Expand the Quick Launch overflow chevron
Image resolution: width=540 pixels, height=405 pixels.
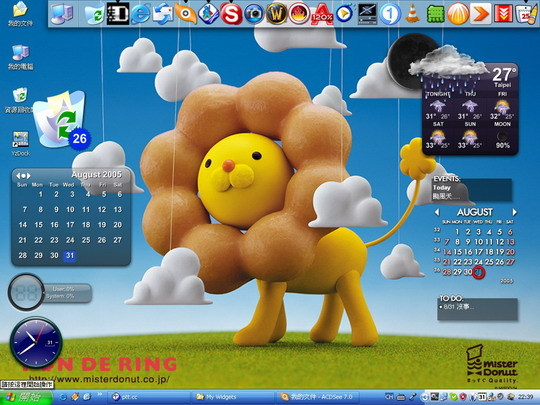click(100, 394)
